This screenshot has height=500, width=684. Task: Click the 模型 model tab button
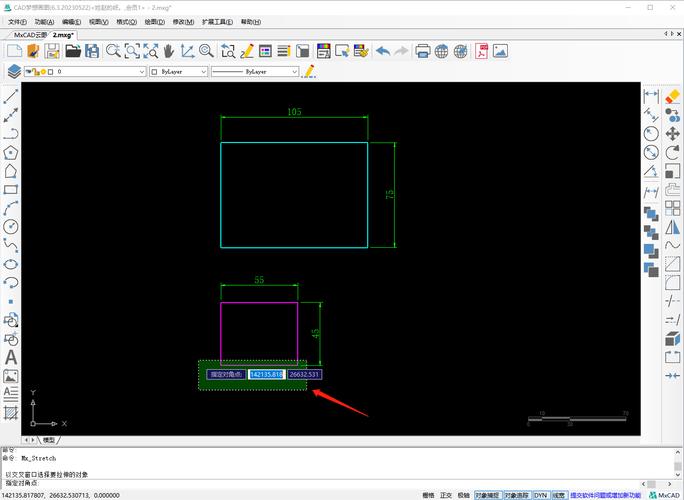(x=49, y=440)
